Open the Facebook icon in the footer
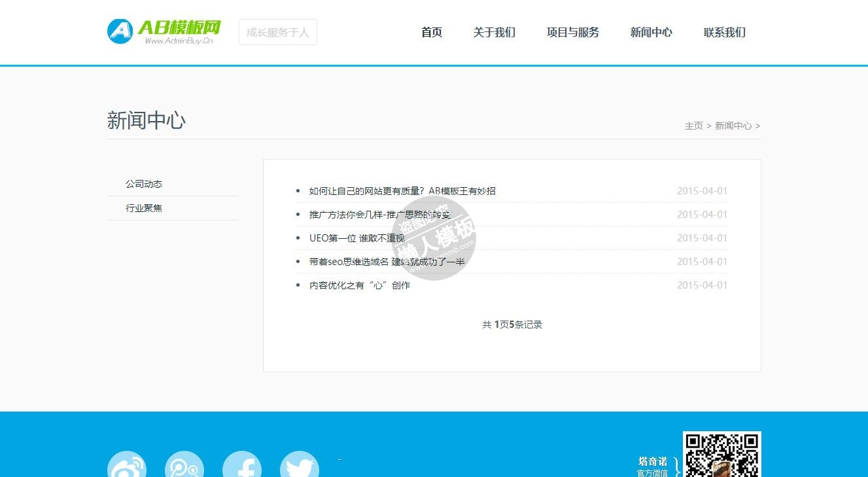This screenshot has height=477, width=868. point(242,464)
